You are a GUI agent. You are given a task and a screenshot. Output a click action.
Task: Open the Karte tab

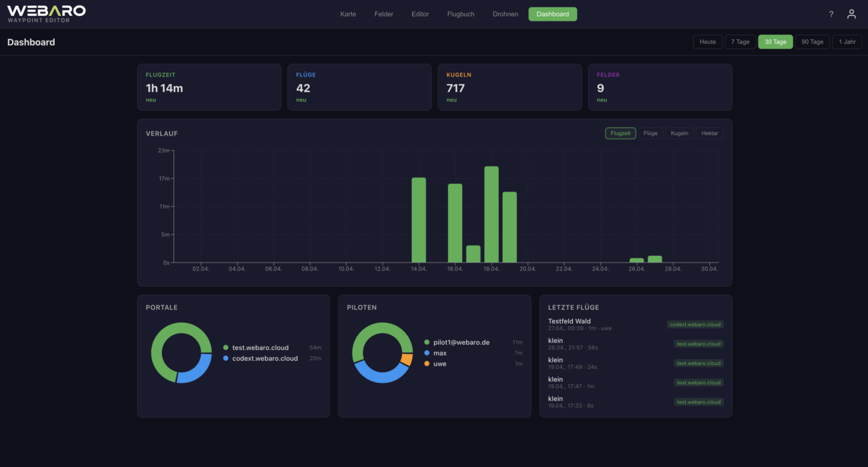348,14
